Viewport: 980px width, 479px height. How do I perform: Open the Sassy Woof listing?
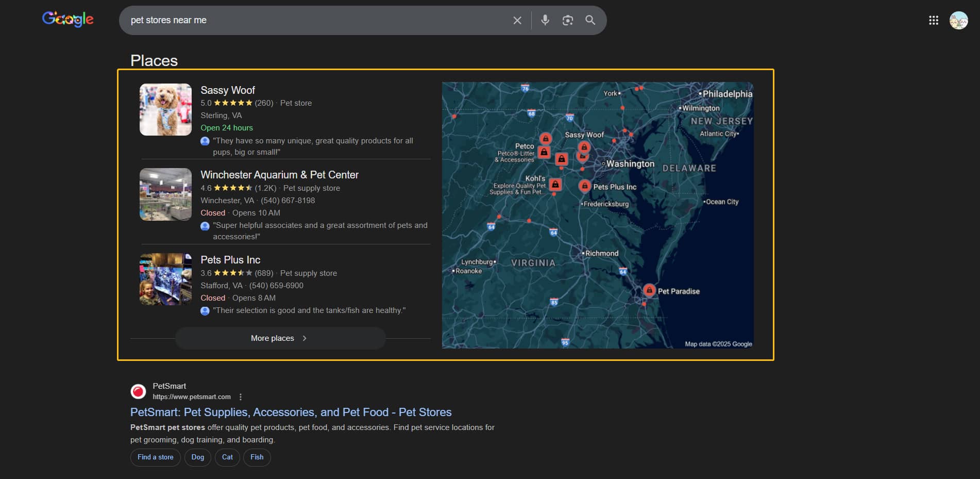click(227, 90)
